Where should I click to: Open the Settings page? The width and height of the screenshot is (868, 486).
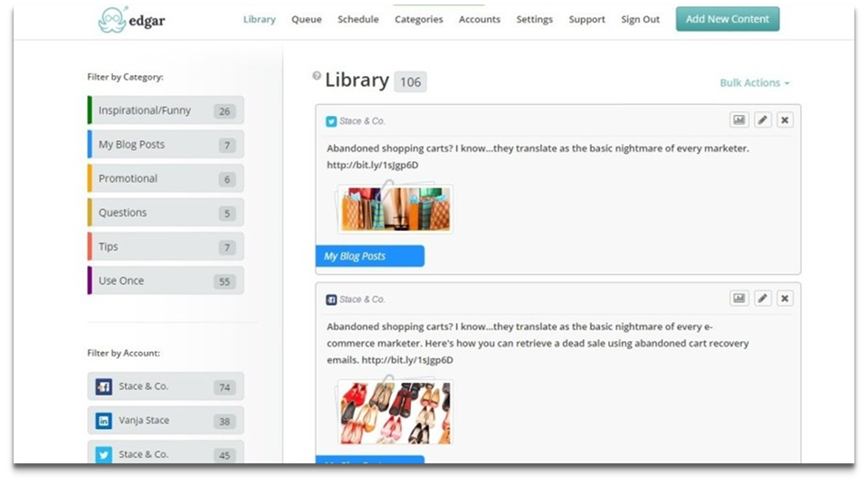(x=534, y=19)
